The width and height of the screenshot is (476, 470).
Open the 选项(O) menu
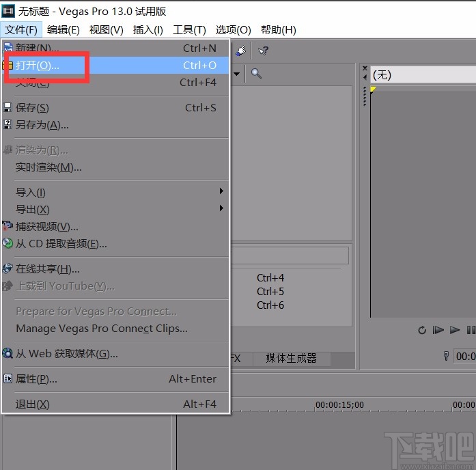(233, 30)
